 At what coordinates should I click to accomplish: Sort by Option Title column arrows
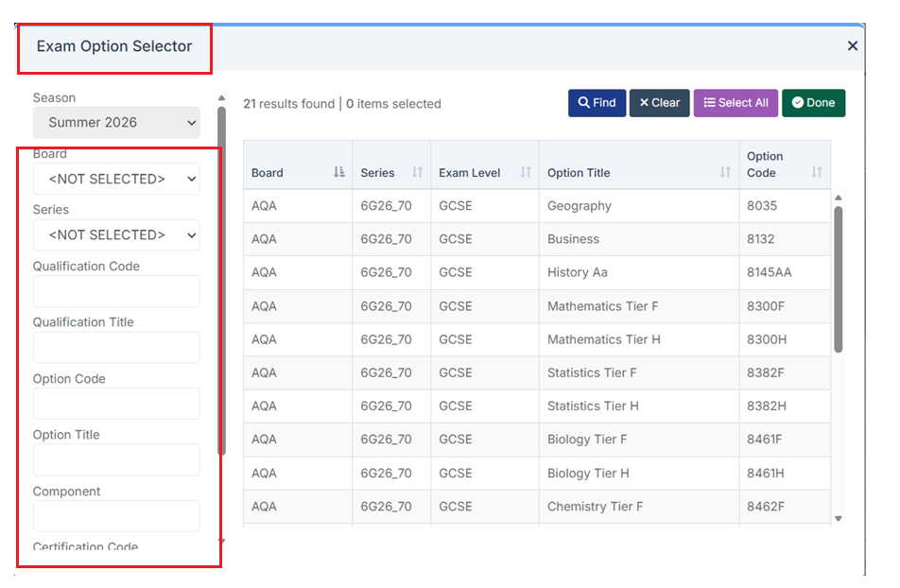click(725, 172)
